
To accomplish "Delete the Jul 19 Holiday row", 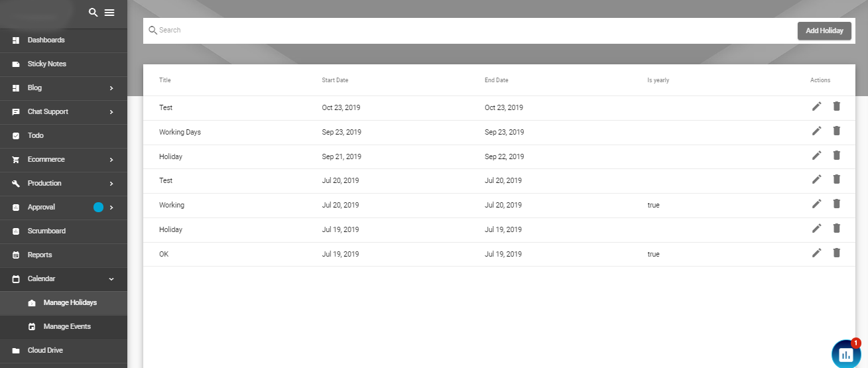I will (836, 228).
